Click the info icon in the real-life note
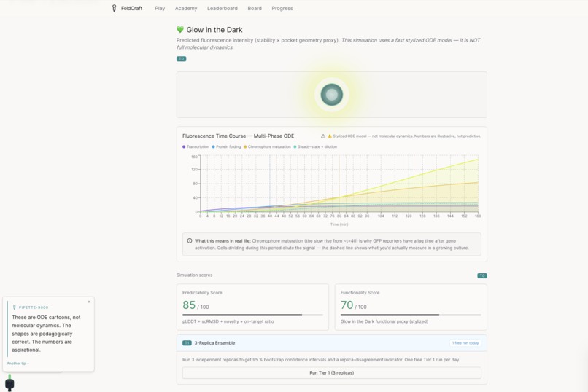The image size is (588, 392). pyautogui.click(x=190, y=240)
